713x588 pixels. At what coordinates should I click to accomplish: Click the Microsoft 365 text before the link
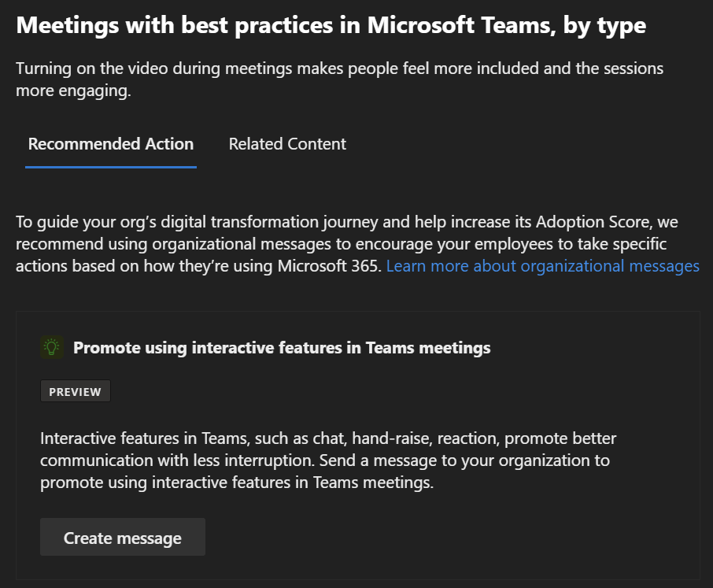pos(328,265)
